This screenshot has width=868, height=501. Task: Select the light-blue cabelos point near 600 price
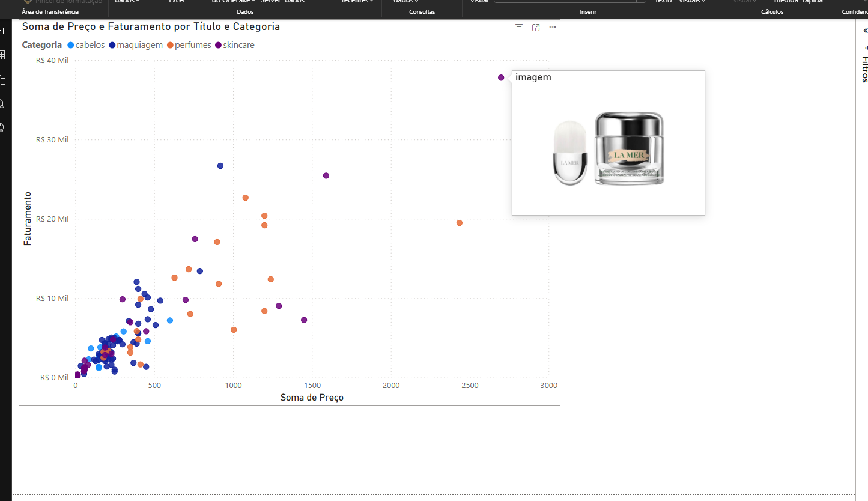point(170,321)
